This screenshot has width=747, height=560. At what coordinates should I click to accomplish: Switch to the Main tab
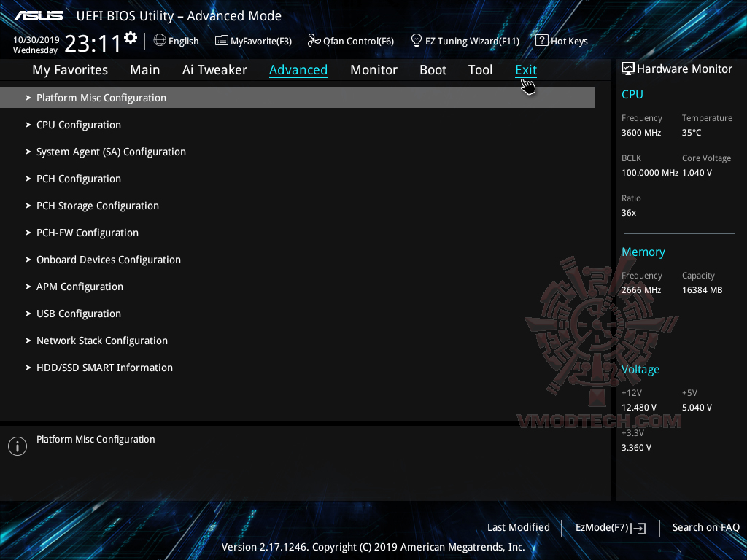[x=145, y=70]
